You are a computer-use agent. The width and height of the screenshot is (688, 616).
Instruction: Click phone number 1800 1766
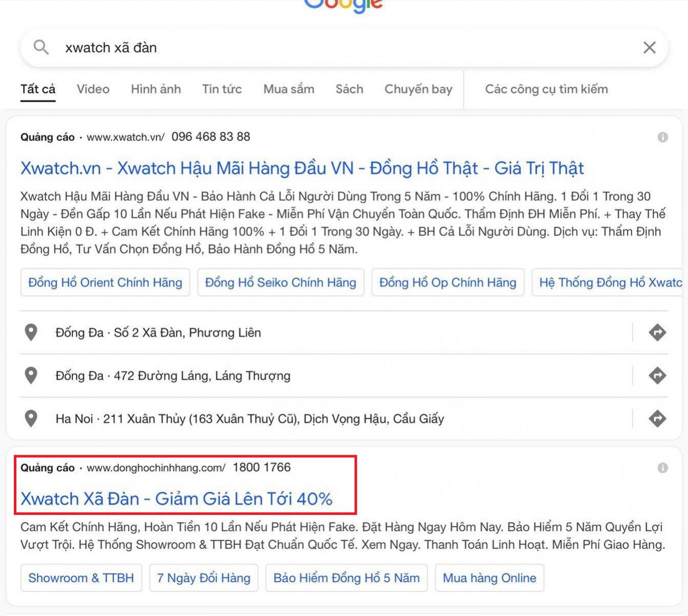tap(262, 468)
